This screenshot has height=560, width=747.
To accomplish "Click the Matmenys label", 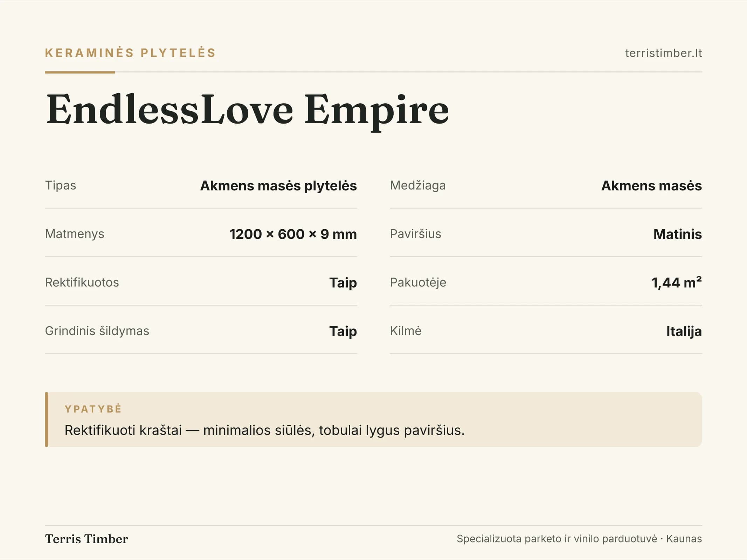I will (75, 234).
